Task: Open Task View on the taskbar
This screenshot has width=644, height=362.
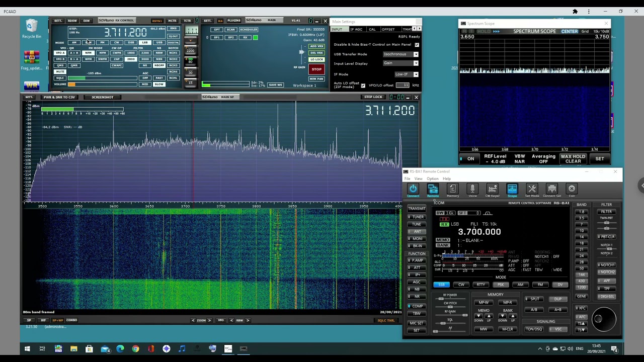Action: pyautogui.click(x=42, y=348)
